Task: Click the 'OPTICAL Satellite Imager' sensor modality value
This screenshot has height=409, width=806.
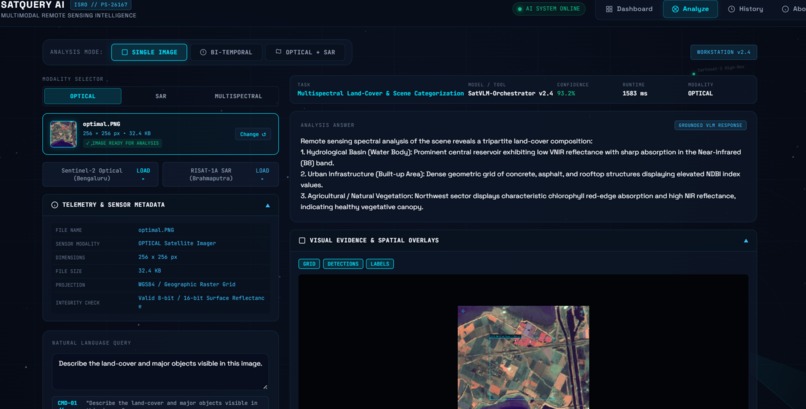Action: coord(177,244)
